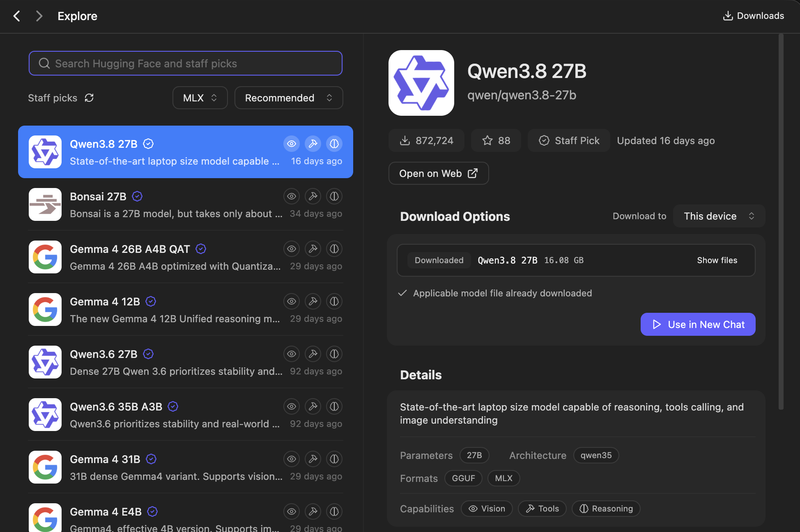Viewport: 800px width, 532px height.
Task: Click the tools hammer icon on Gemma 4 12B row
Action: coord(313,301)
